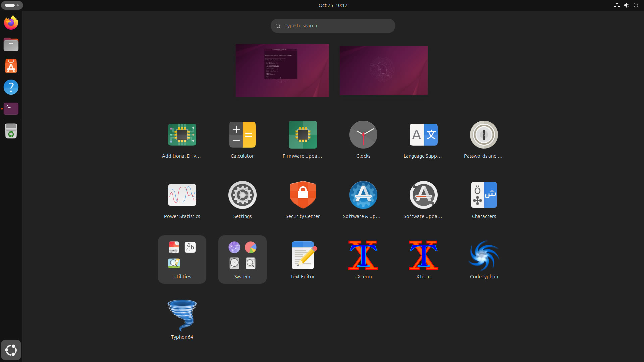
Task: Open Text Editor
Action: tap(303, 256)
